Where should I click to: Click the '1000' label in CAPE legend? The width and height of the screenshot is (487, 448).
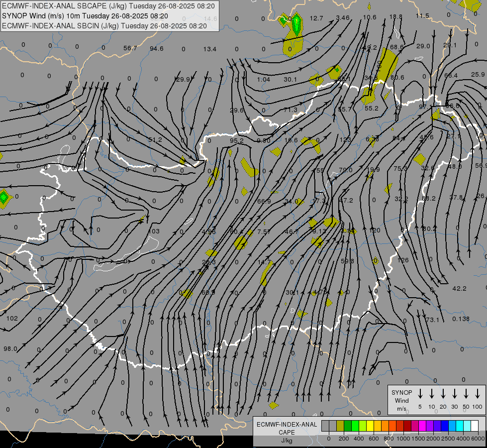[403, 439]
